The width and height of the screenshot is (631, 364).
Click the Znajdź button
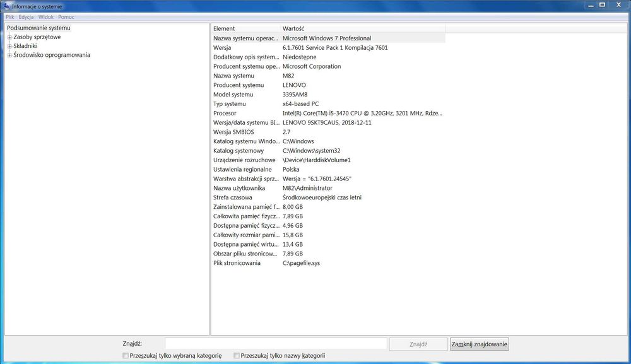418,344
